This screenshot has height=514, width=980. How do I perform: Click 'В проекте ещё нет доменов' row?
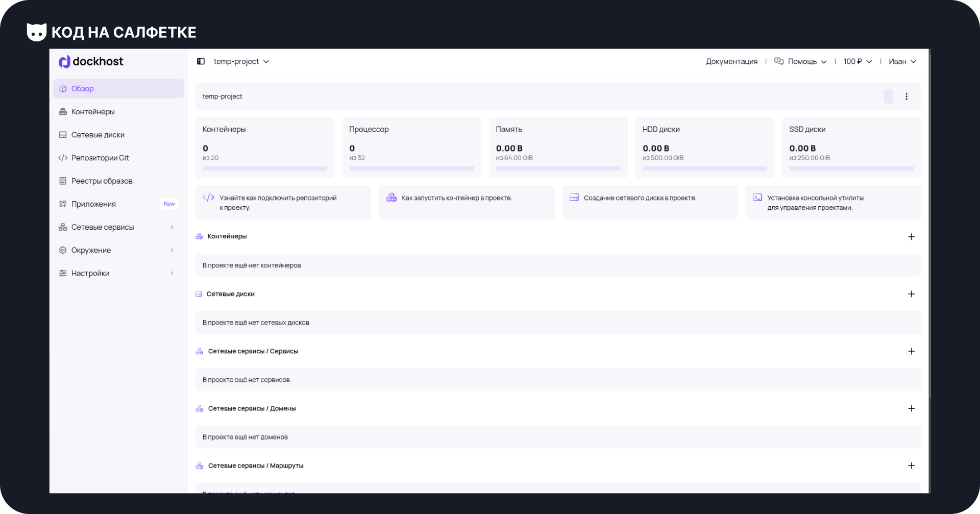point(558,437)
